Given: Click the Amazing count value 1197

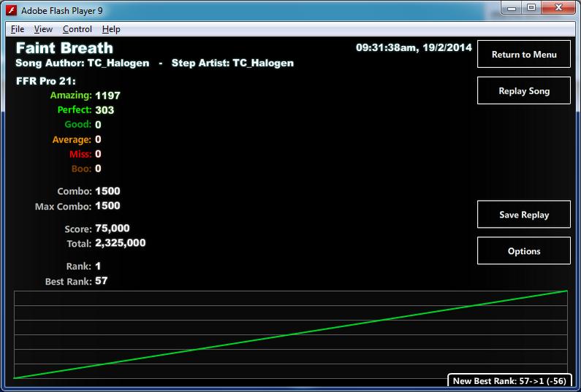Looking at the screenshot, I should tap(107, 96).
